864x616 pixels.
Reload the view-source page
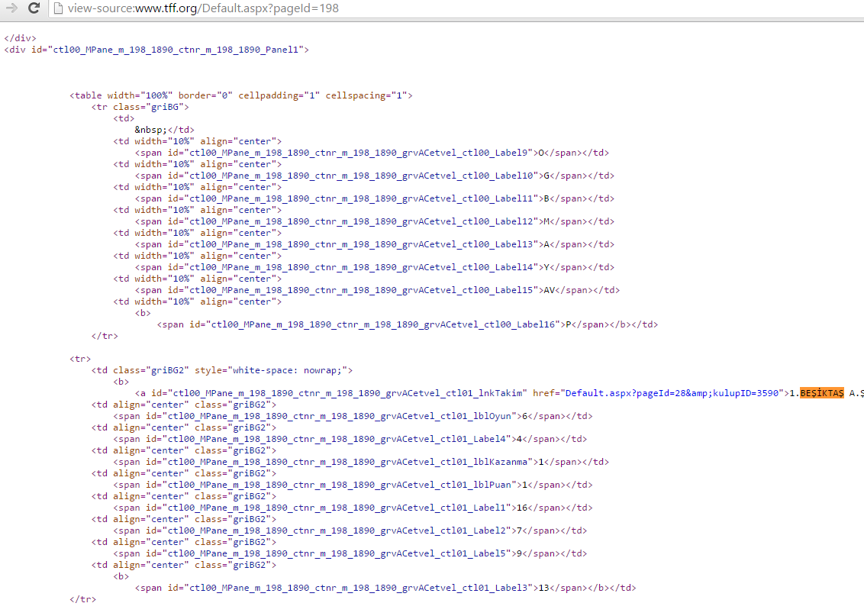tap(34, 8)
